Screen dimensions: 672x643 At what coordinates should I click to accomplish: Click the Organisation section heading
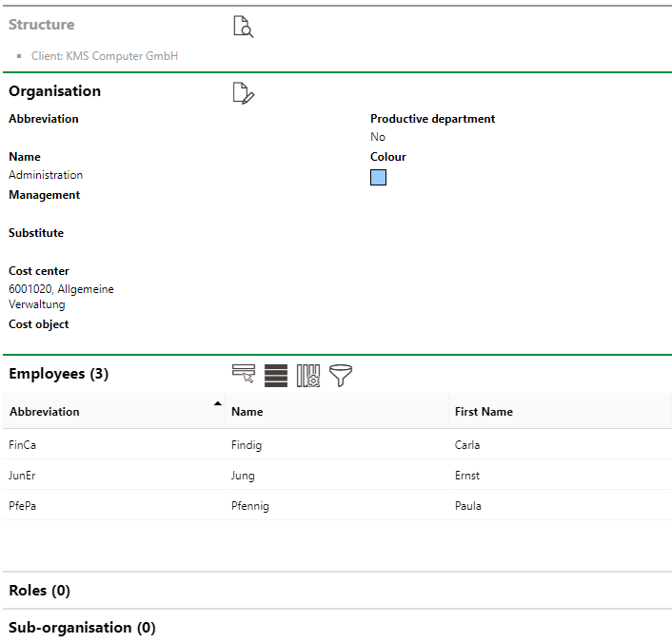(x=54, y=91)
